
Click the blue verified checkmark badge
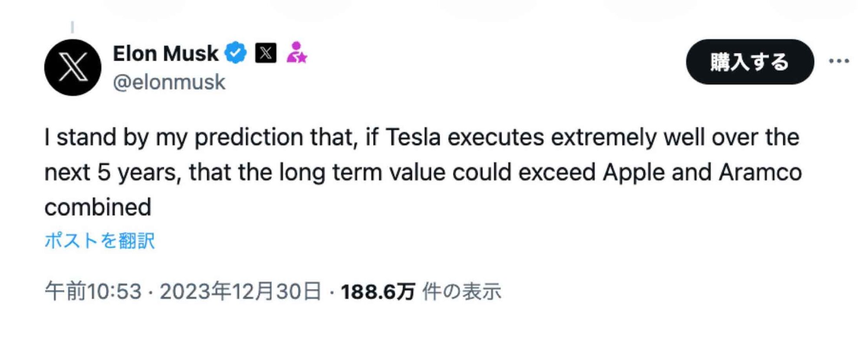tap(236, 53)
